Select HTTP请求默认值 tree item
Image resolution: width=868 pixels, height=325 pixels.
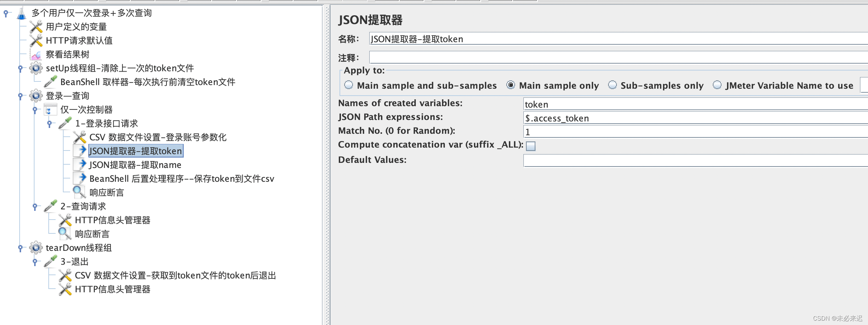coord(79,41)
